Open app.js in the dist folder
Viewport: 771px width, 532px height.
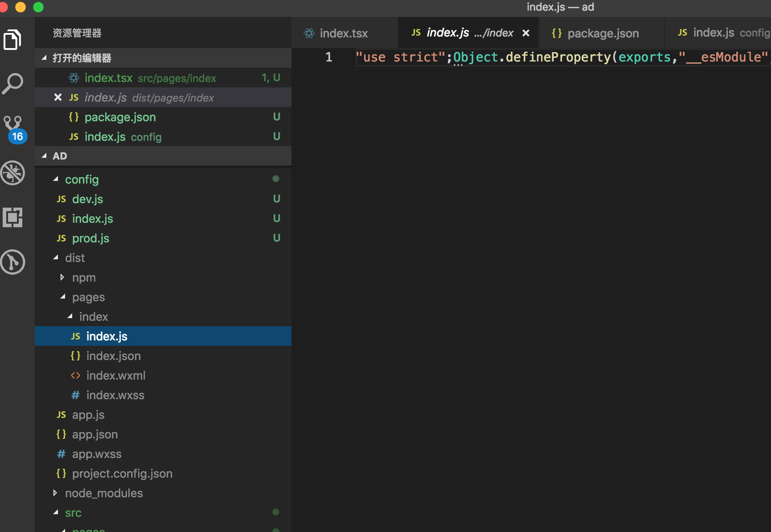(163, 415)
